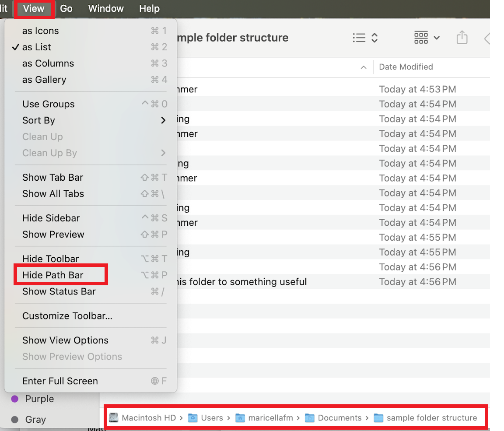Screen dimensions: 504x431
Task: Click the list view switcher icon in toolbar
Action: click(x=359, y=38)
